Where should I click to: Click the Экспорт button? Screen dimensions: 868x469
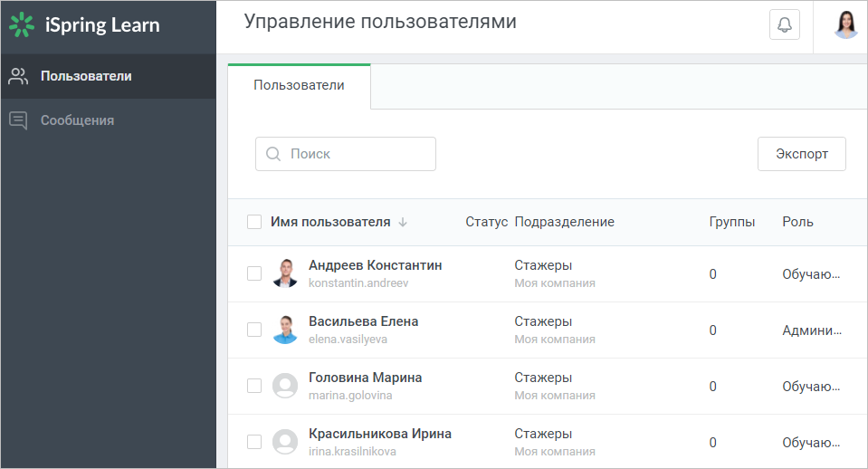802,154
